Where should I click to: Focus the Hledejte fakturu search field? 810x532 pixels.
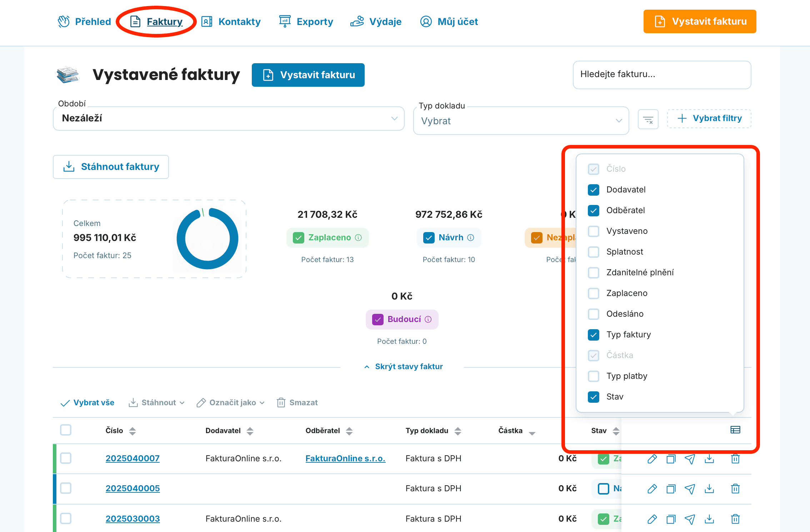[662, 75]
